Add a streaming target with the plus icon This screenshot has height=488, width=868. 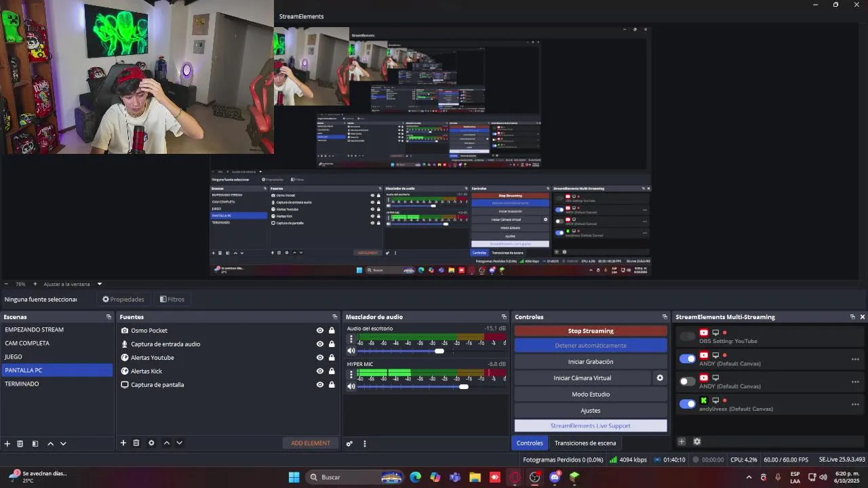click(x=682, y=442)
